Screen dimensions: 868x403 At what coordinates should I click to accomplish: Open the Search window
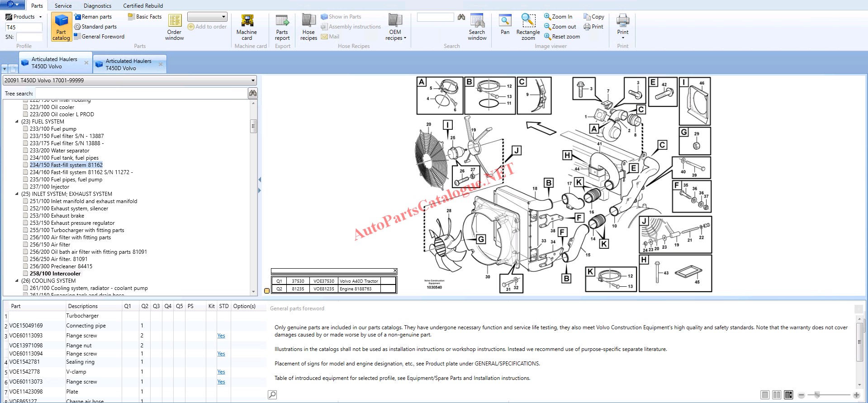(477, 27)
